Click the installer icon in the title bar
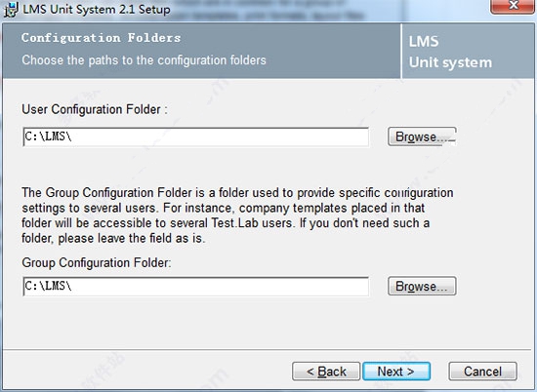Screen dimensions: 537x392 pyautogui.click(x=11, y=9)
